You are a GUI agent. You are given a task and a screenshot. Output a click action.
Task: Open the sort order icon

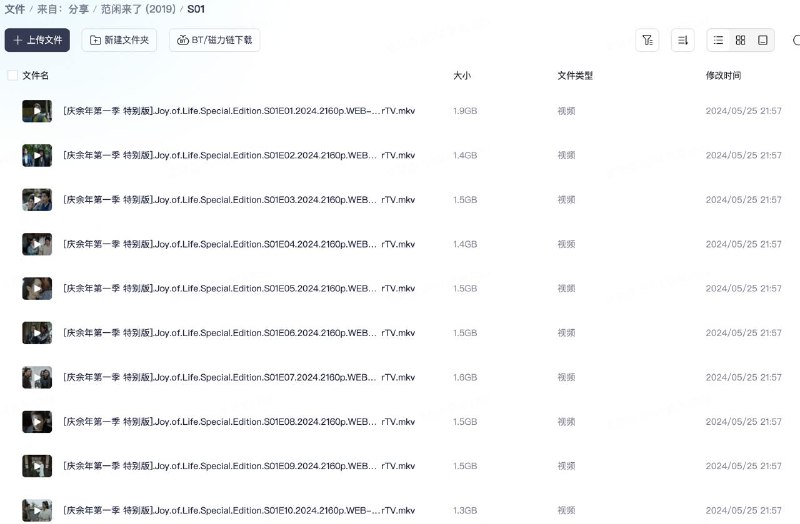tap(683, 40)
